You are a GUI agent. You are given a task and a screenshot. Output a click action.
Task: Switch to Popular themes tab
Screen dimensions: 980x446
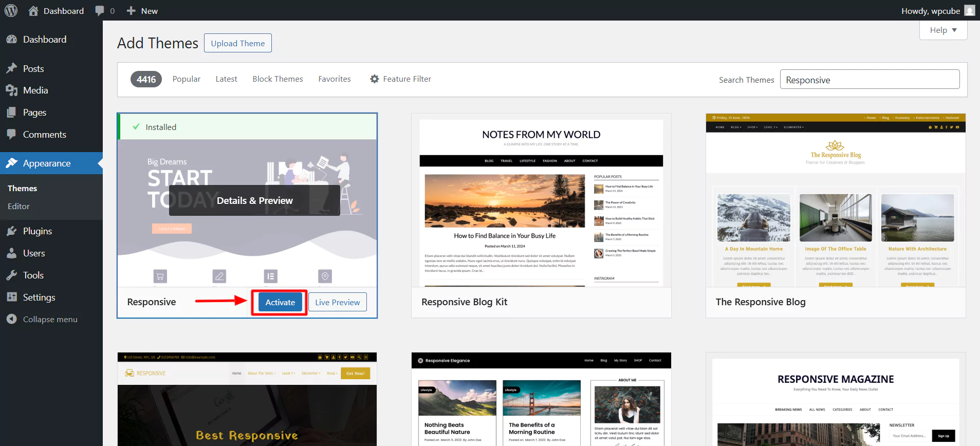(187, 79)
